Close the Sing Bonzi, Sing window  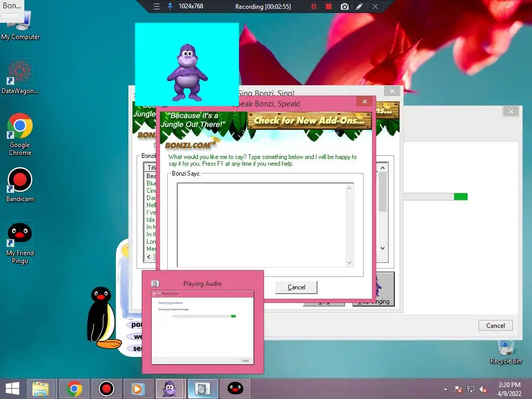click(392, 91)
